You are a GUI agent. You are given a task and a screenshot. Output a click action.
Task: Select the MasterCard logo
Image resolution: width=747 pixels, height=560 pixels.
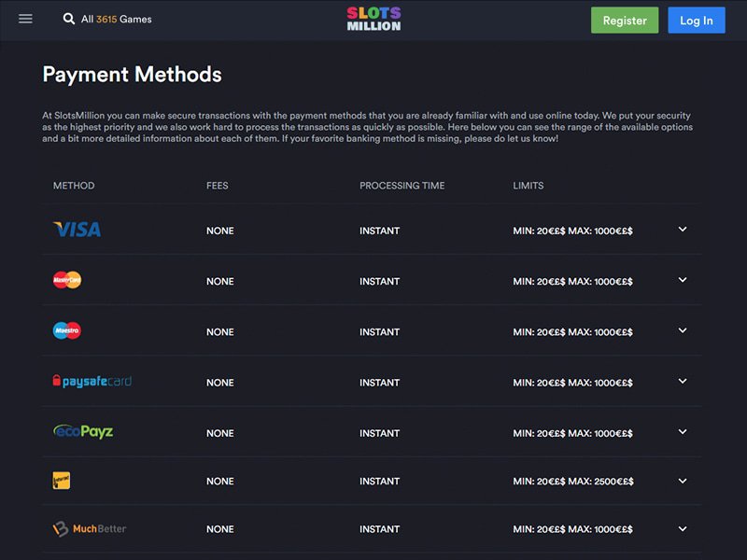coord(67,280)
